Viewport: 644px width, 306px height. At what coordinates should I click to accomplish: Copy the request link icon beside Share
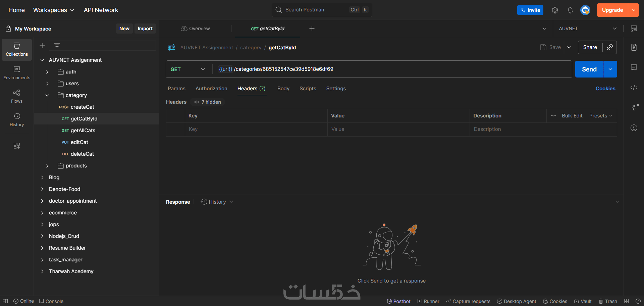point(610,47)
